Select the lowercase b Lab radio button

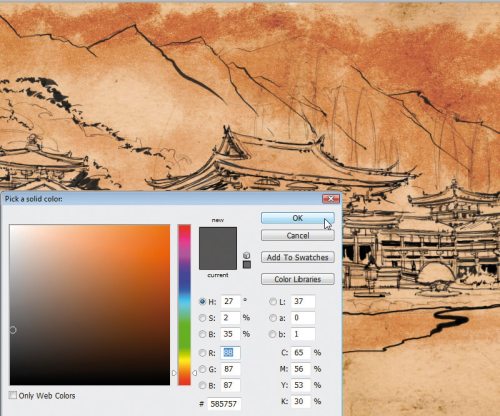click(273, 334)
